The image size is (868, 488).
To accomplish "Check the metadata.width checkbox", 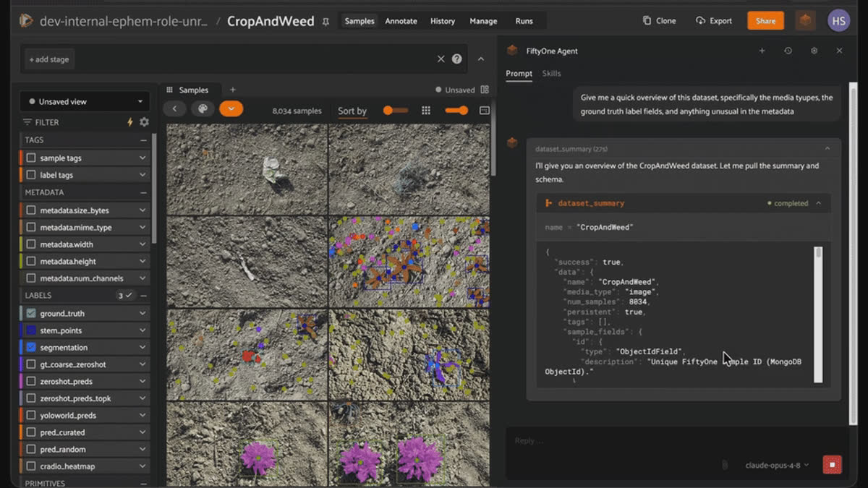I will click(31, 244).
